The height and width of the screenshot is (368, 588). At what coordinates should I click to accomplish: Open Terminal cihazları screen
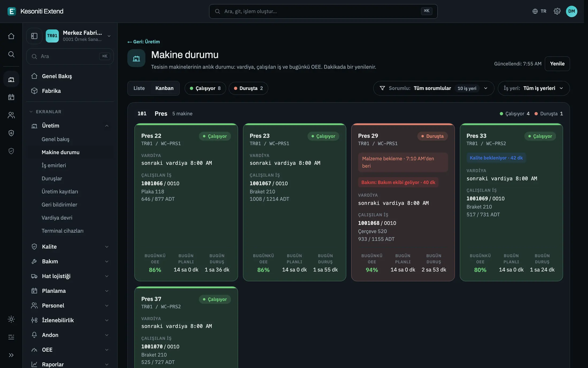63,231
